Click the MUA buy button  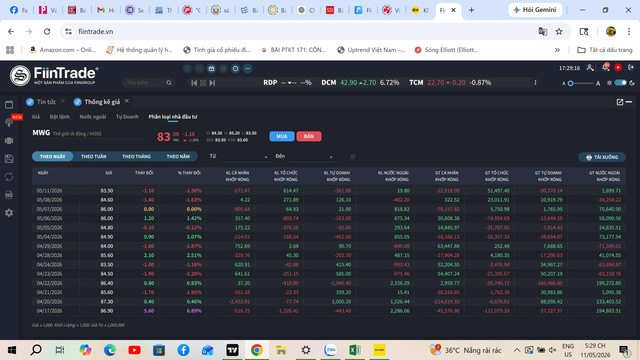(x=282, y=136)
